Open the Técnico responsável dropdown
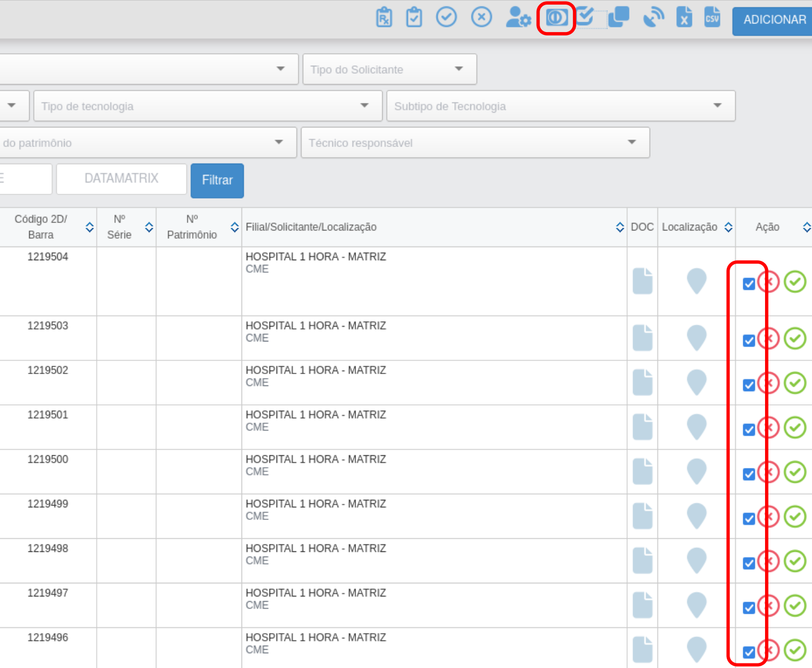 475,142
